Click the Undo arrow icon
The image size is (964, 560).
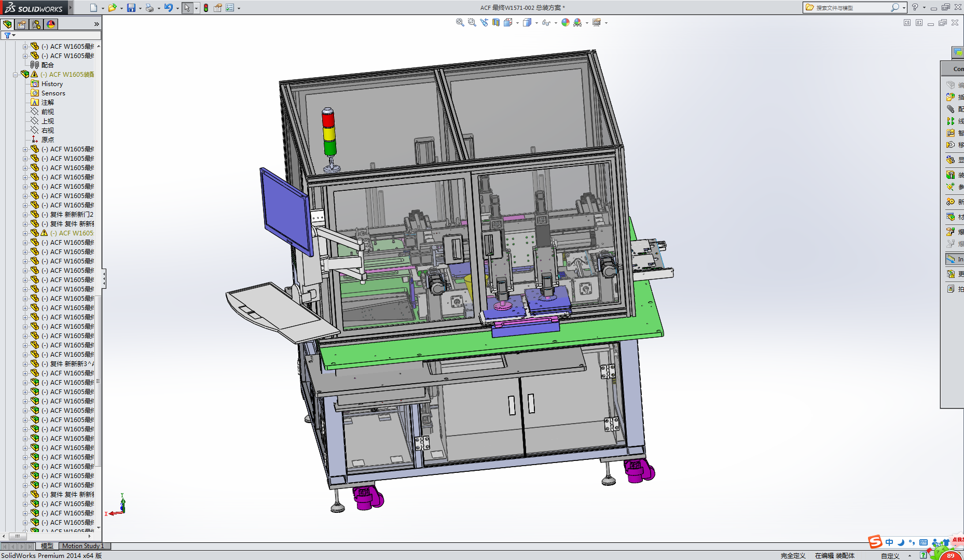[x=168, y=8]
